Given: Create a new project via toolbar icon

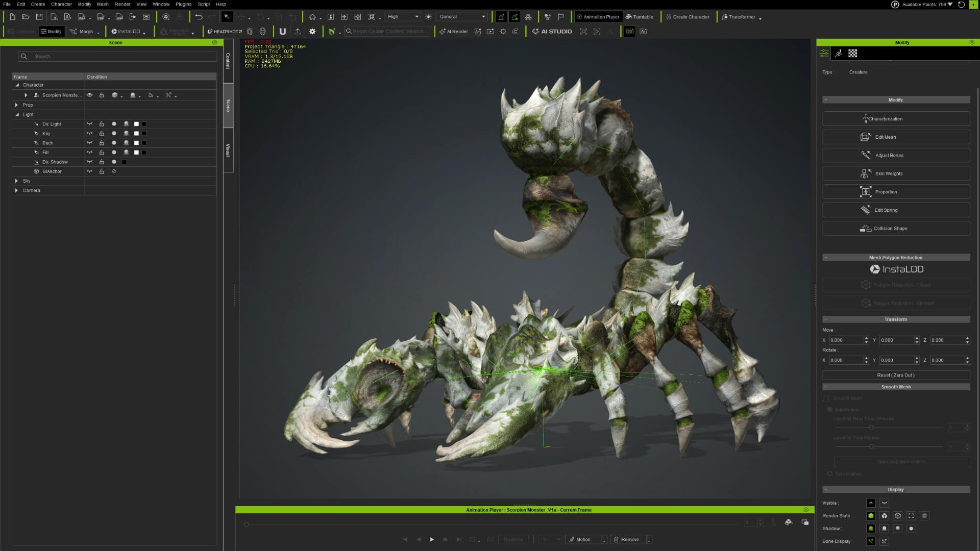Looking at the screenshot, I should click(x=12, y=17).
